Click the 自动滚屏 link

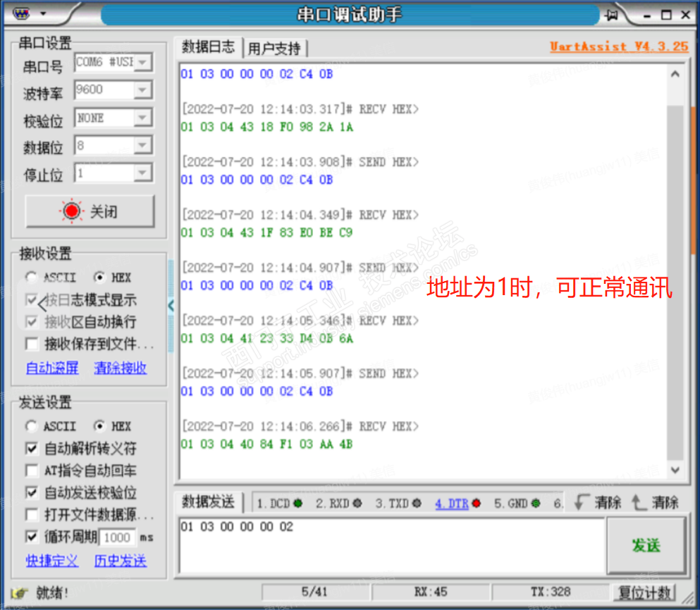[52, 368]
